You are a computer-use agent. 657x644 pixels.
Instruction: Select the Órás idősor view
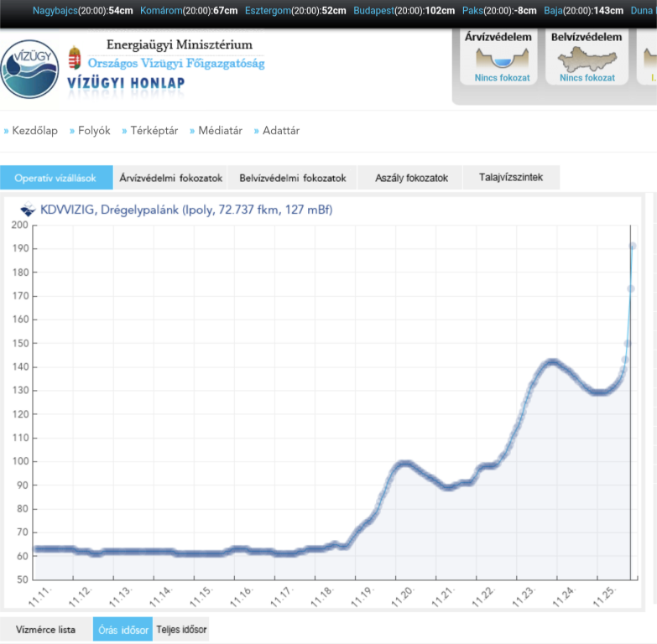pyautogui.click(x=123, y=630)
